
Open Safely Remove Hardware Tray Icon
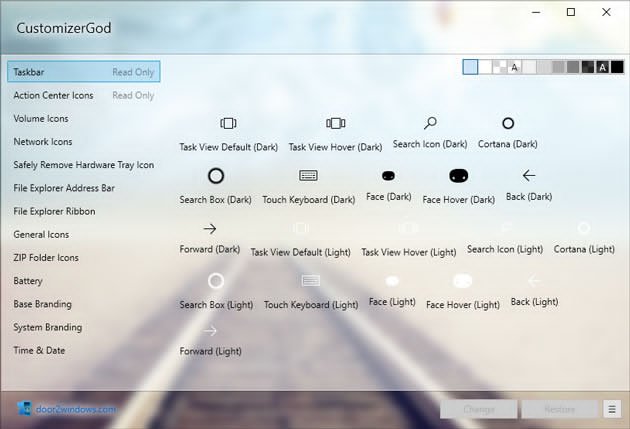[84, 165]
